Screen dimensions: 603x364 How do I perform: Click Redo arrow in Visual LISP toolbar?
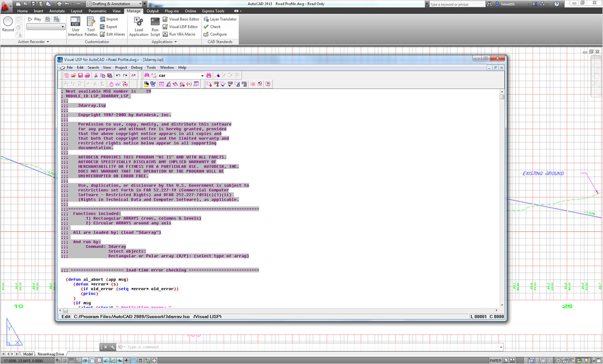tap(126, 75)
